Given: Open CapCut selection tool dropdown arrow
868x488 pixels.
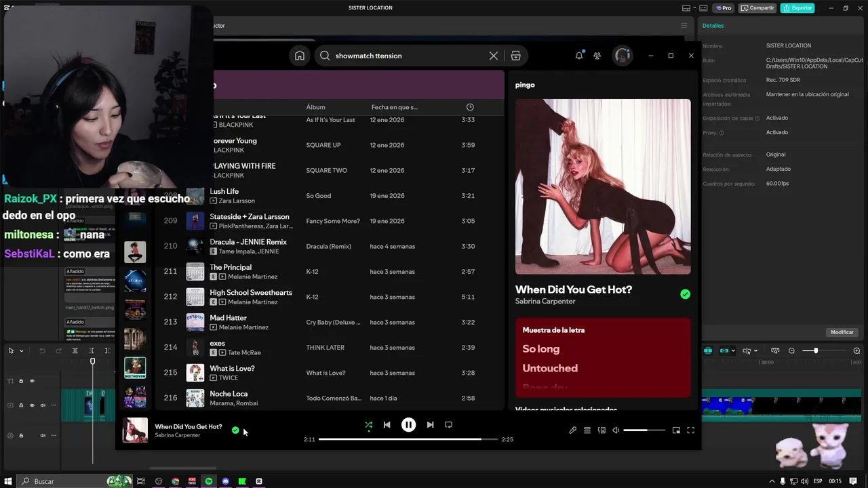Looking at the screenshot, I should 21,351.
